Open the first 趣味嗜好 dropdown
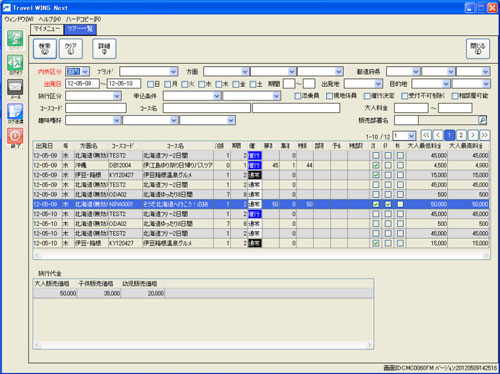The image size is (500, 374). [117, 120]
